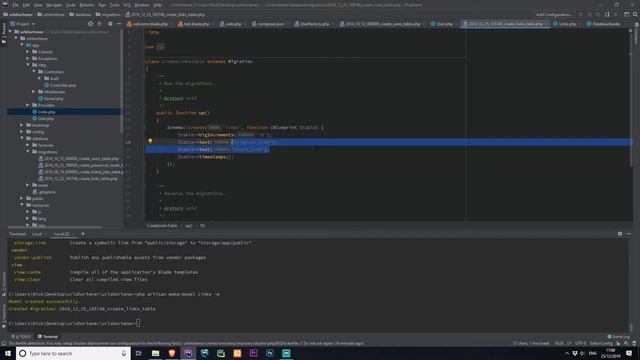Click the Project panel vertical scrollbar
The height and width of the screenshot is (360, 640).
tap(122, 82)
